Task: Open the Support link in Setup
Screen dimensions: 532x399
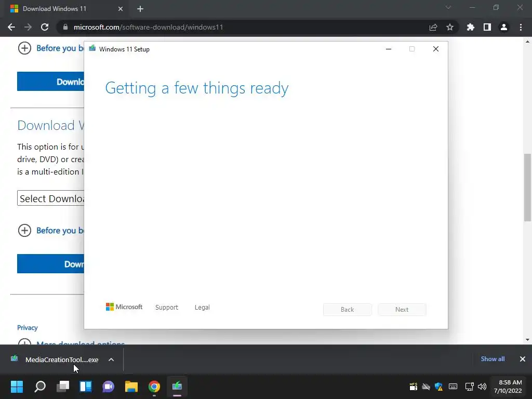Action: pos(167,308)
